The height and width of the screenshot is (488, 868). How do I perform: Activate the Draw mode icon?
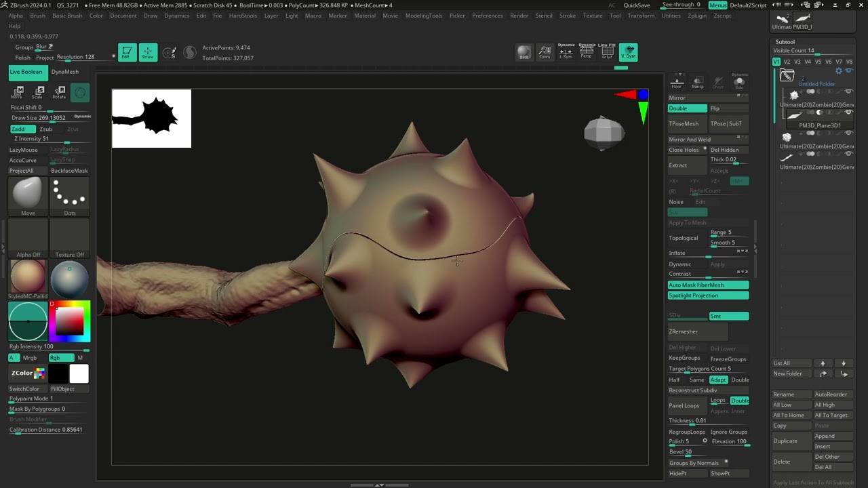(148, 53)
